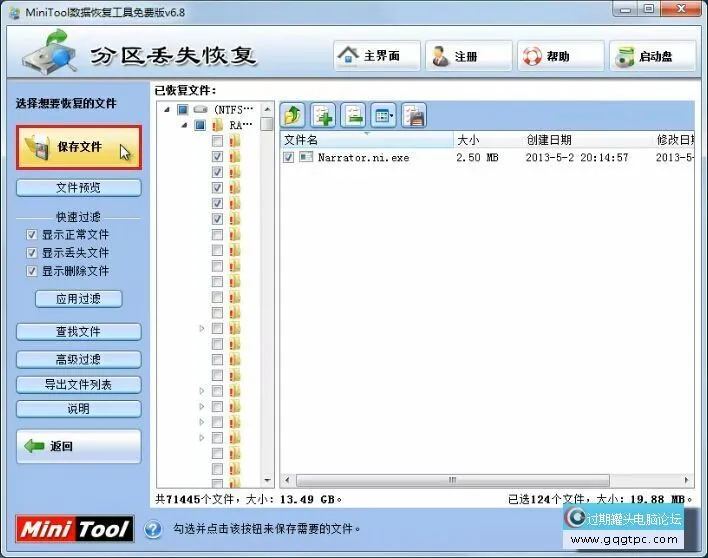Click the (NTFS… tree label

click(234, 109)
